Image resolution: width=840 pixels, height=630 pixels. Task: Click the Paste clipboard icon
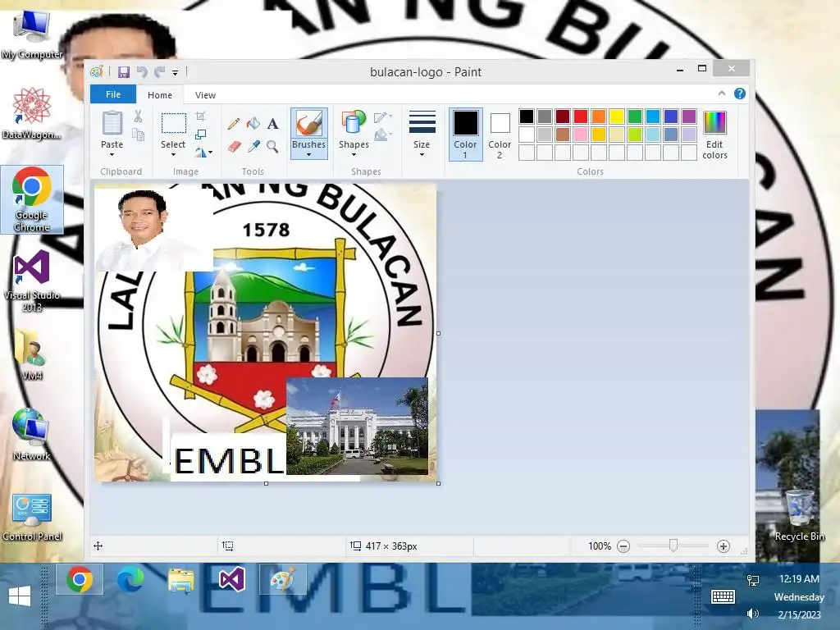[112, 123]
